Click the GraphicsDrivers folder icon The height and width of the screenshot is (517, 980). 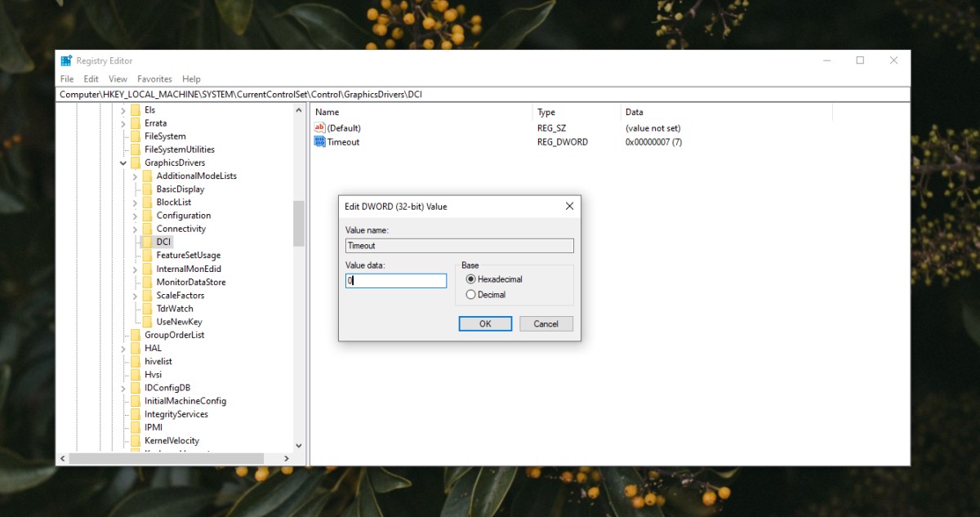136,163
